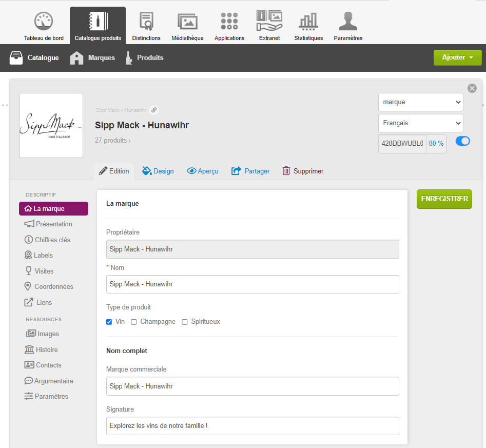Click the 428DBWUBL0 code field

[402, 144]
